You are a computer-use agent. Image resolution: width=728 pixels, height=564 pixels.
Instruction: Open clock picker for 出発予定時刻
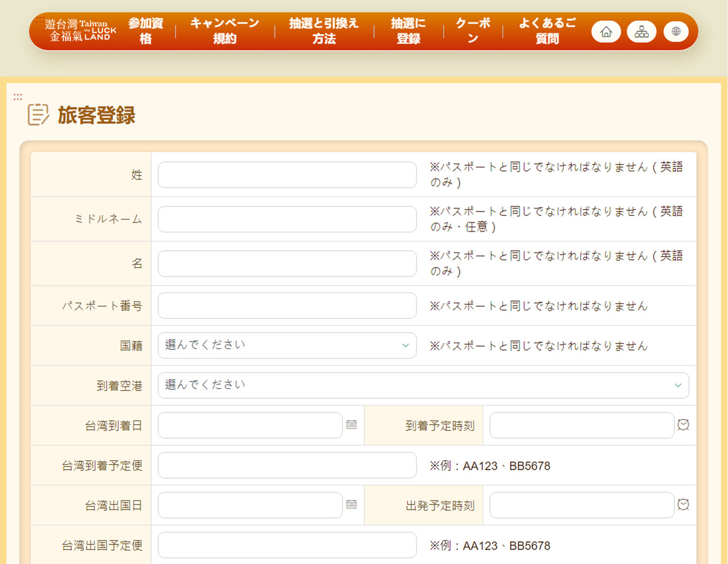[x=683, y=505]
